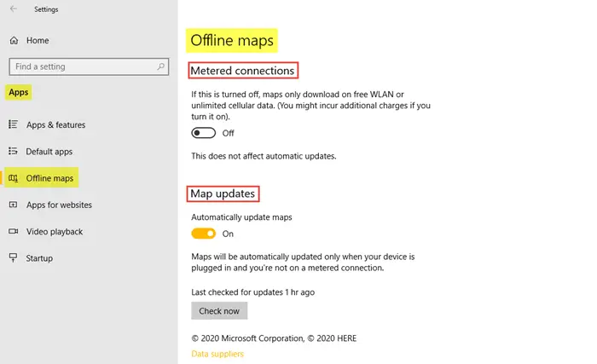Open the Data suppliers link

pyautogui.click(x=217, y=354)
